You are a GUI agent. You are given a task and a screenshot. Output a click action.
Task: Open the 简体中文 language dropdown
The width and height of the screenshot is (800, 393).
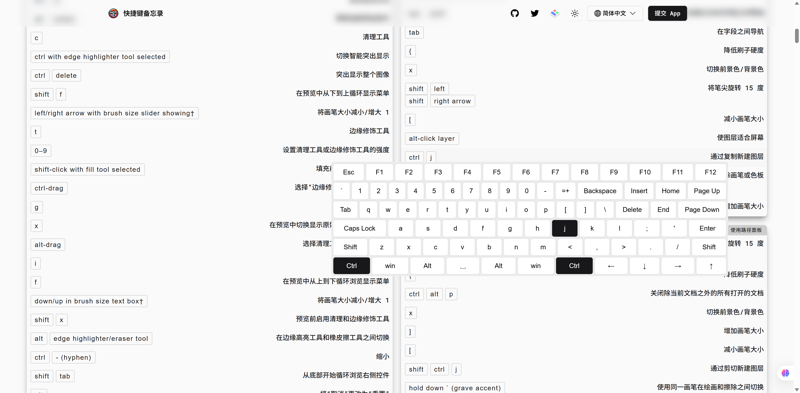615,13
